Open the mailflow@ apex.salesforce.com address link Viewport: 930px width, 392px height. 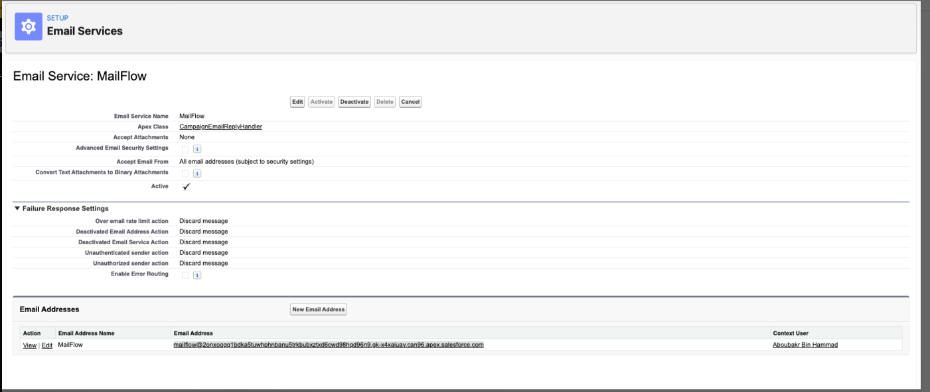click(329, 345)
